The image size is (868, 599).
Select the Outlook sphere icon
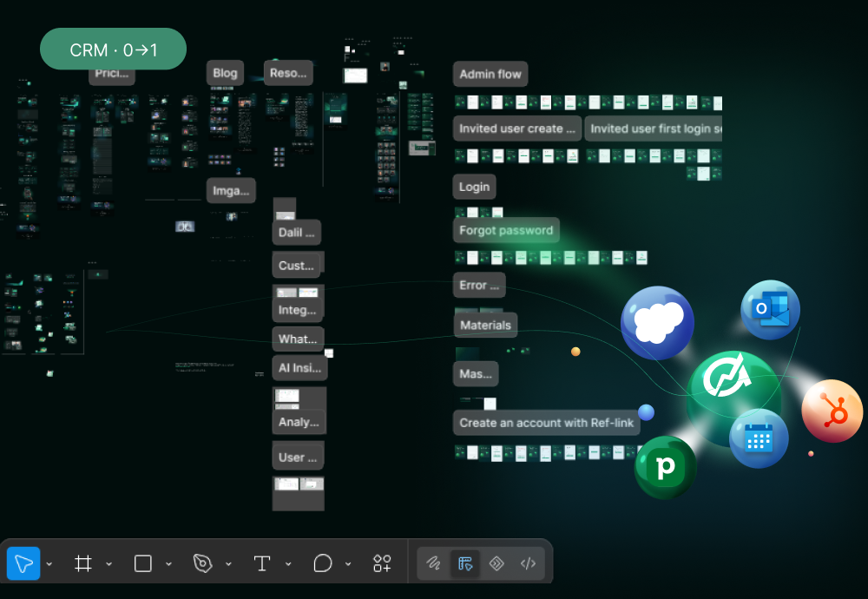(770, 309)
